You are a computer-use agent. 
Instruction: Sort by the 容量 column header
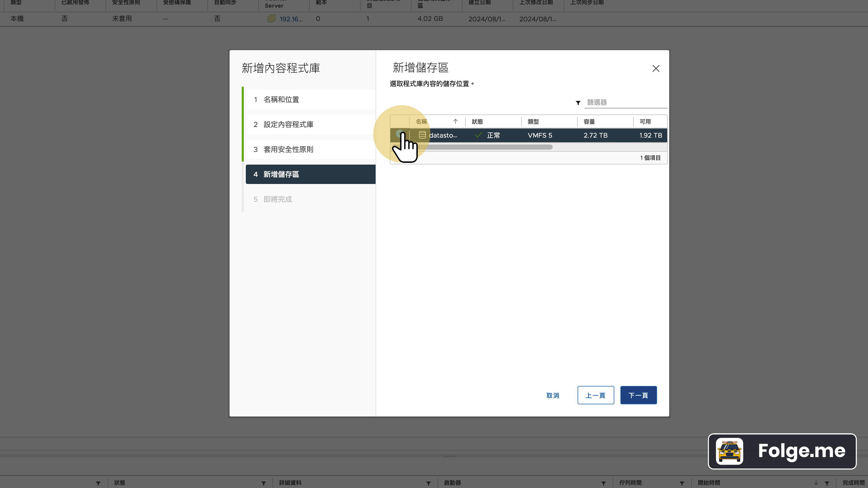tap(589, 121)
